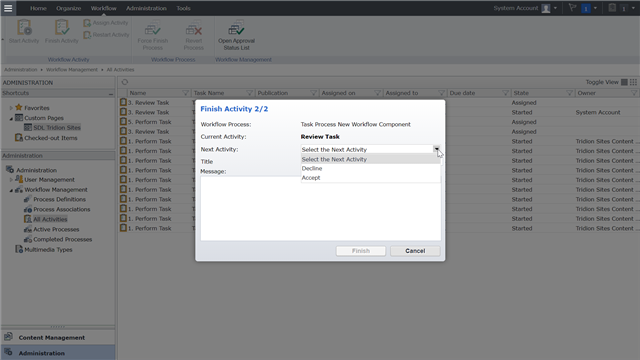
Task: Open the hamburger main menu
Action: pos(8,8)
